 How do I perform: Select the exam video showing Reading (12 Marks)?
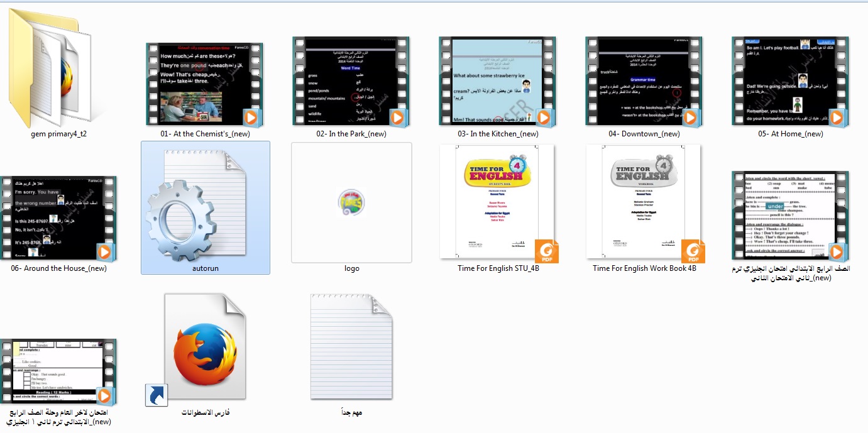point(58,372)
